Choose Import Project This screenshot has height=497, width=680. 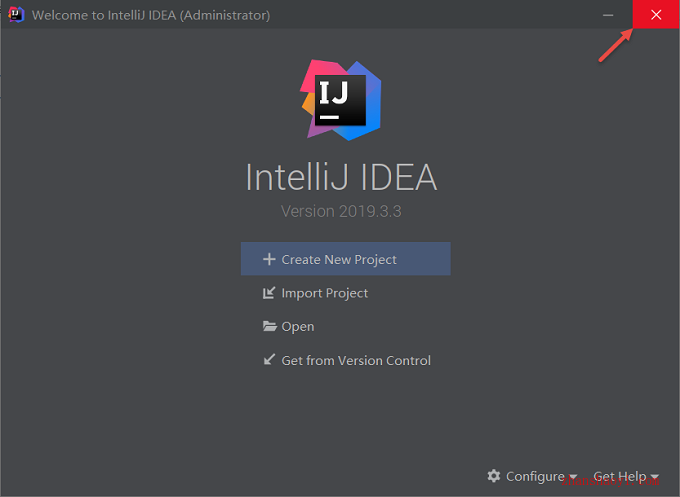324,293
